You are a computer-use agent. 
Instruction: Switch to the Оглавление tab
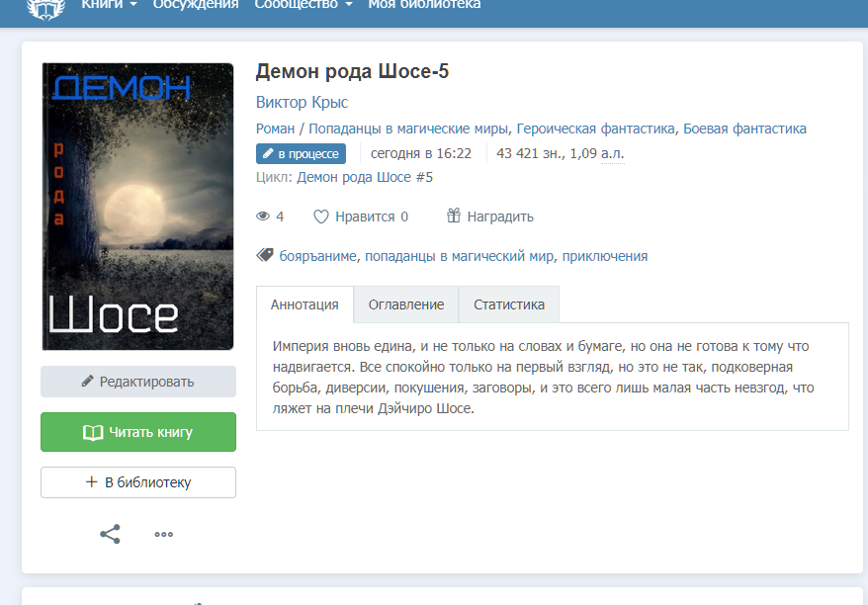point(406,304)
